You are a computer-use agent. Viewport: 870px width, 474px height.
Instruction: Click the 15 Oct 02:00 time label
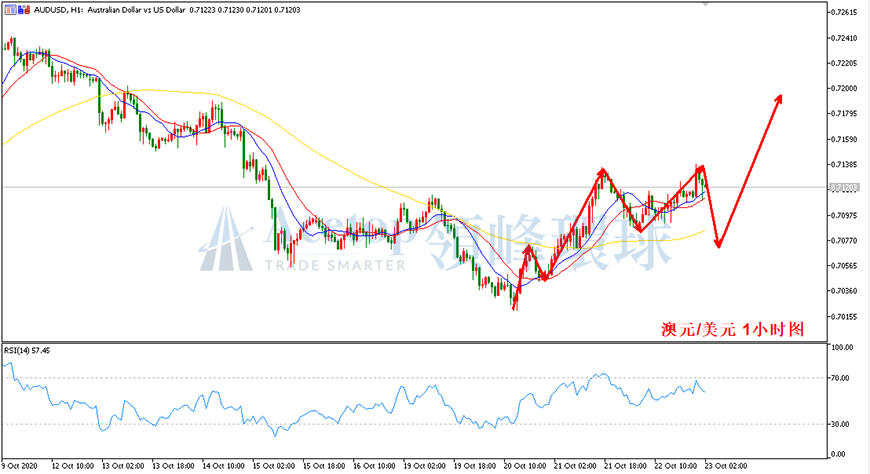(x=274, y=466)
